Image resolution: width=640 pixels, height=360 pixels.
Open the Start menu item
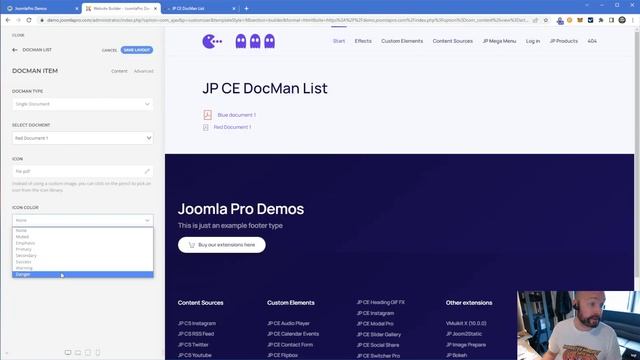tap(339, 41)
